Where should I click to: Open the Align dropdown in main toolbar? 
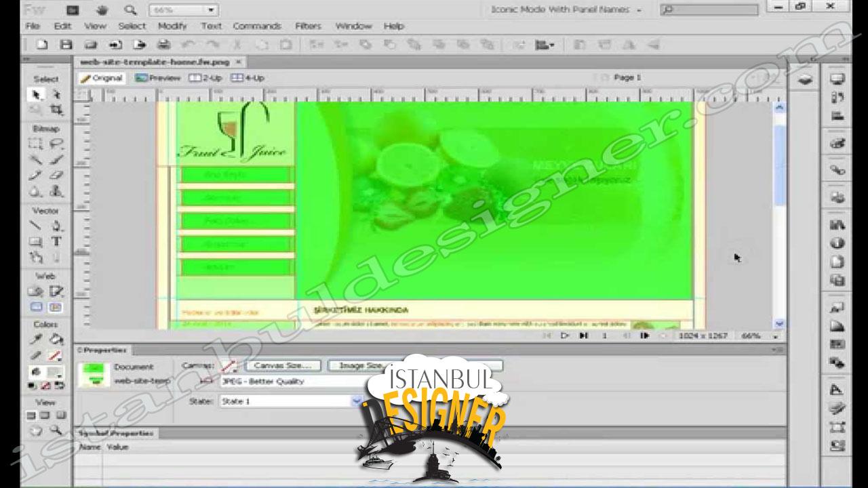pyautogui.click(x=545, y=45)
